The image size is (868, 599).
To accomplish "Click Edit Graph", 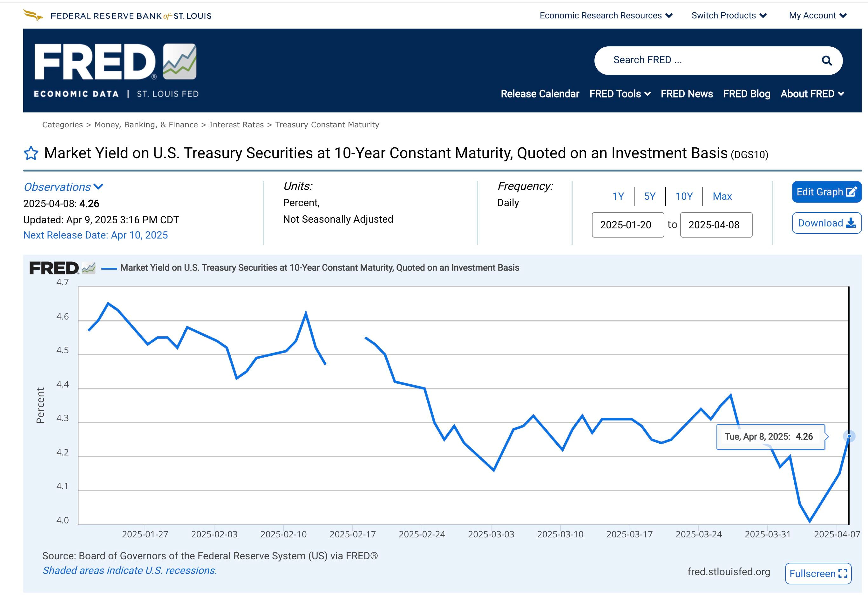I will (826, 192).
